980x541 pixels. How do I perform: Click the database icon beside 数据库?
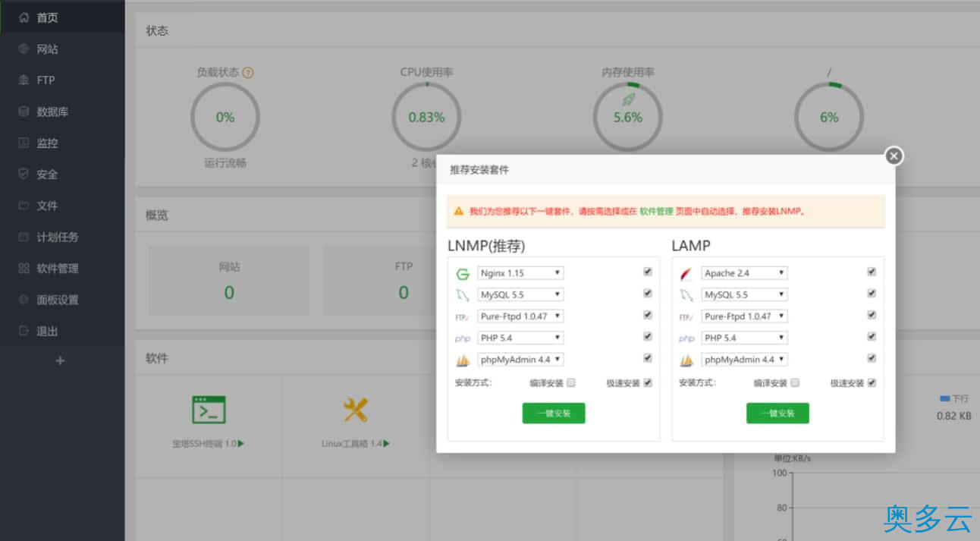[24, 112]
